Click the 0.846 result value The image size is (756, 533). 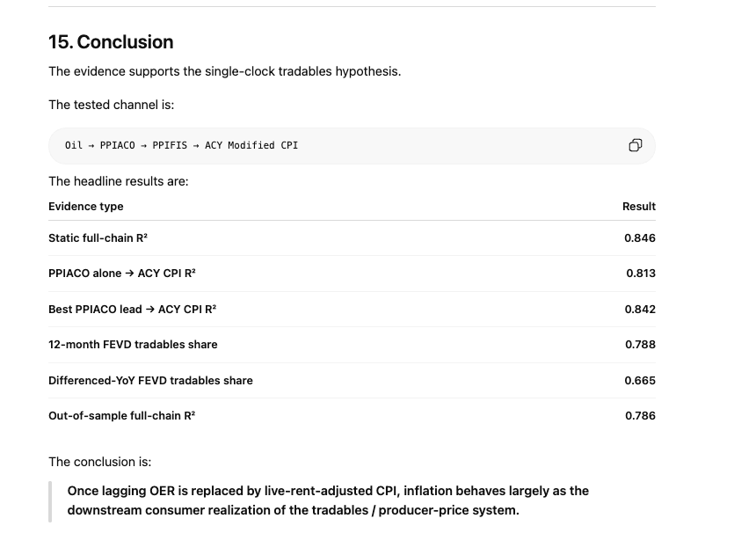640,237
